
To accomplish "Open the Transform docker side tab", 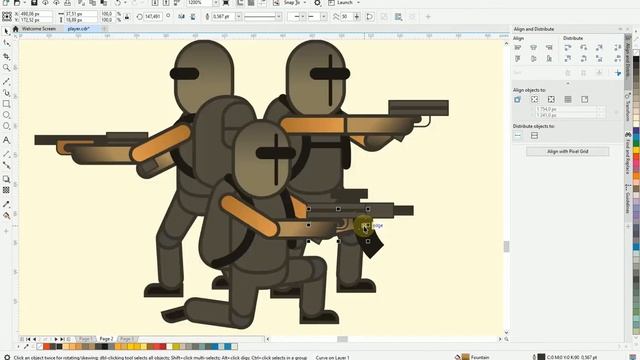I will pos(628,107).
